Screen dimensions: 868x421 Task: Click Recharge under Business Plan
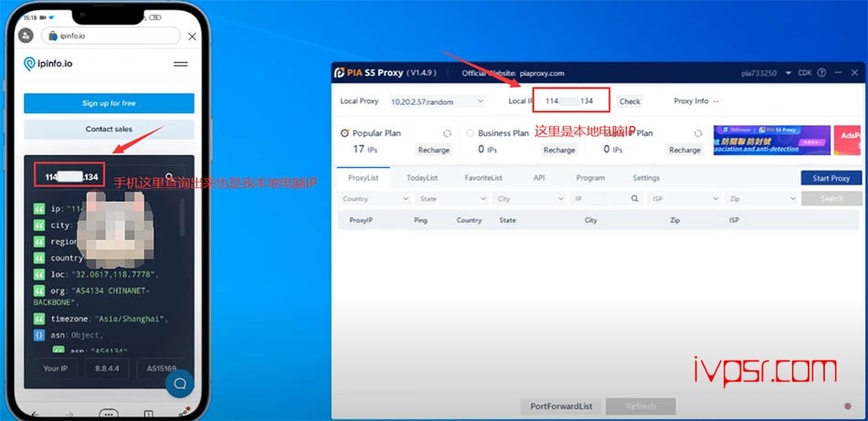[559, 150]
